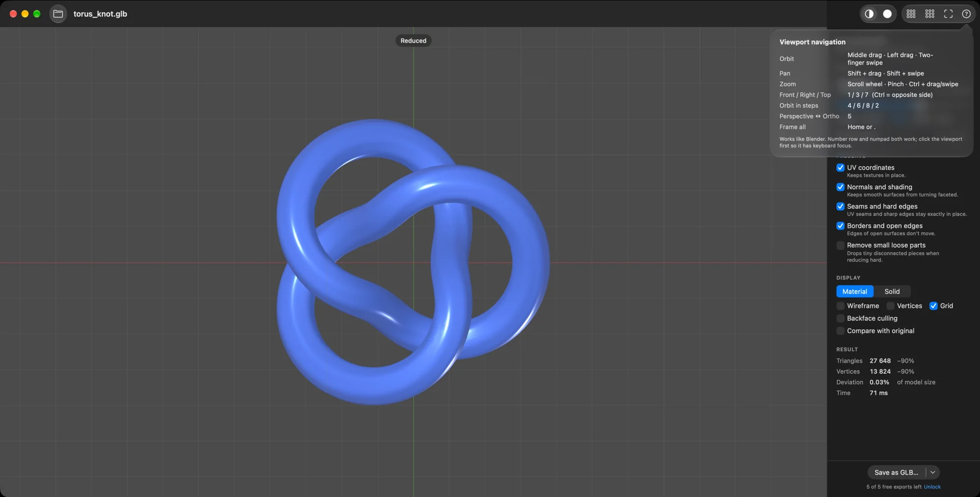Uncheck Borders and open edges
This screenshot has height=497, width=980.
pyautogui.click(x=840, y=225)
